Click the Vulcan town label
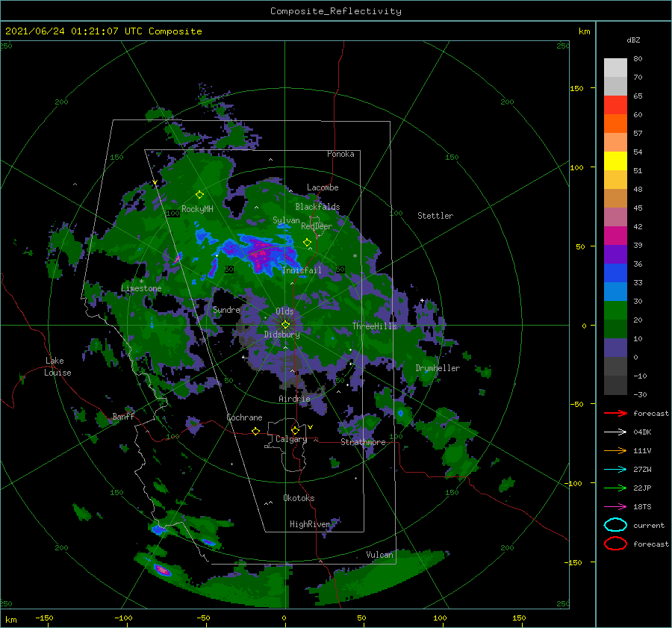Viewport: 672px width, 628px height. (x=379, y=555)
